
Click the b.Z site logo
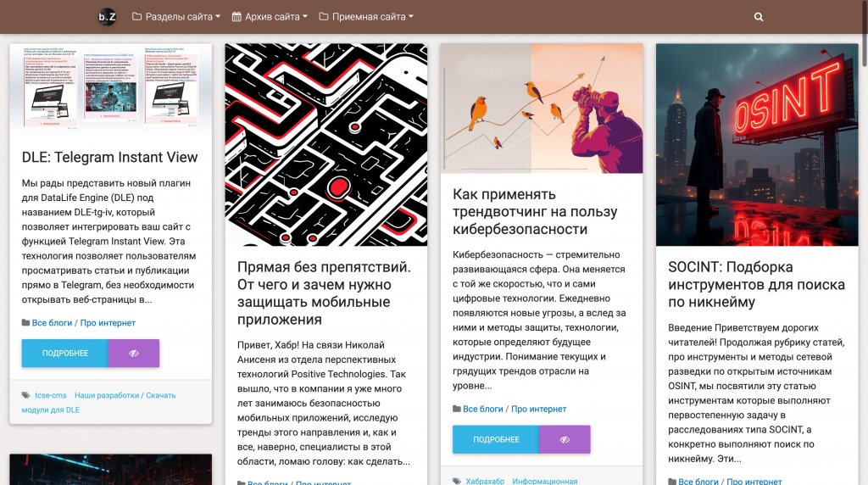pos(107,17)
